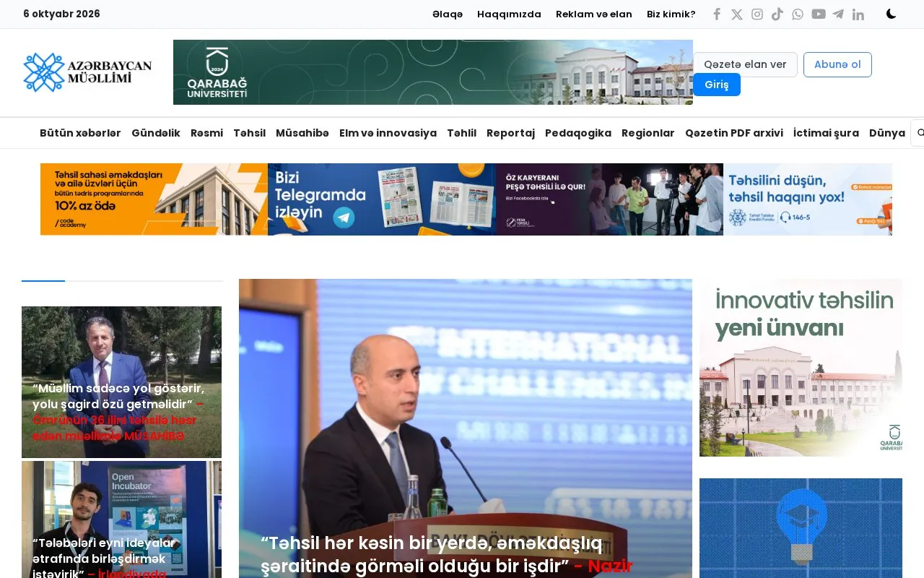This screenshot has height=578, width=924.
Task: Click the Giriş login button
Action: pyautogui.click(x=717, y=85)
